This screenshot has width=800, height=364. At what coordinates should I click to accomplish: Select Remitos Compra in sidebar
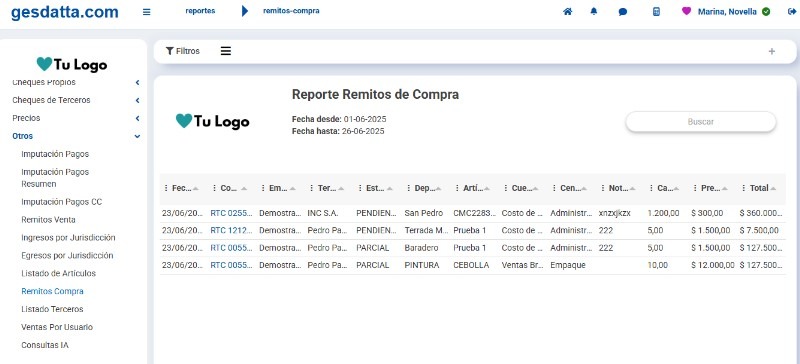click(x=53, y=292)
